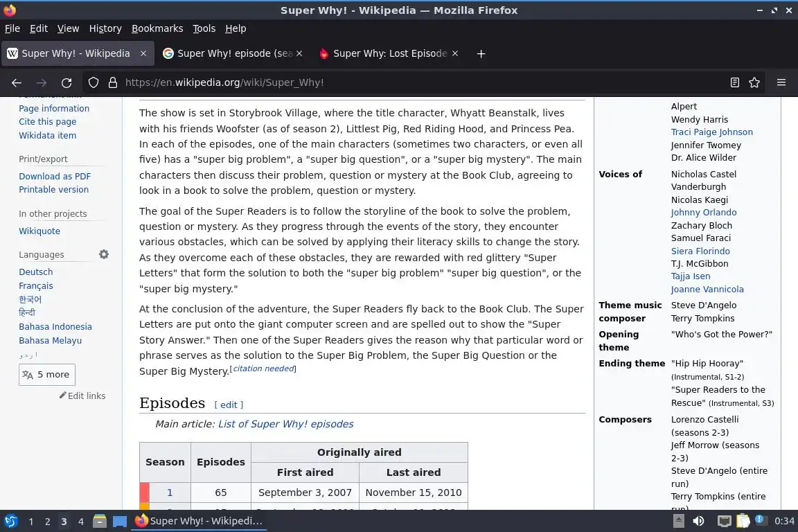This screenshot has height=532, width=798.
Task: Switch to Super Why: Lost Episode tab
Action: tap(389, 53)
